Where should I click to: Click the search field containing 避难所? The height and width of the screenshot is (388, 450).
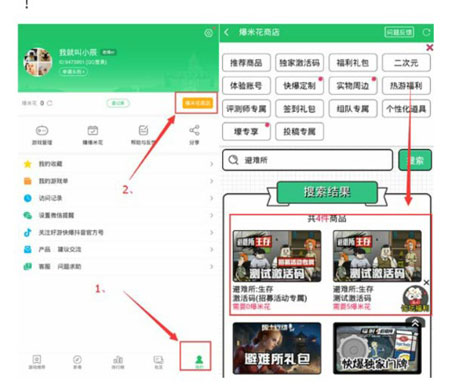pyautogui.click(x=307, y=160)
